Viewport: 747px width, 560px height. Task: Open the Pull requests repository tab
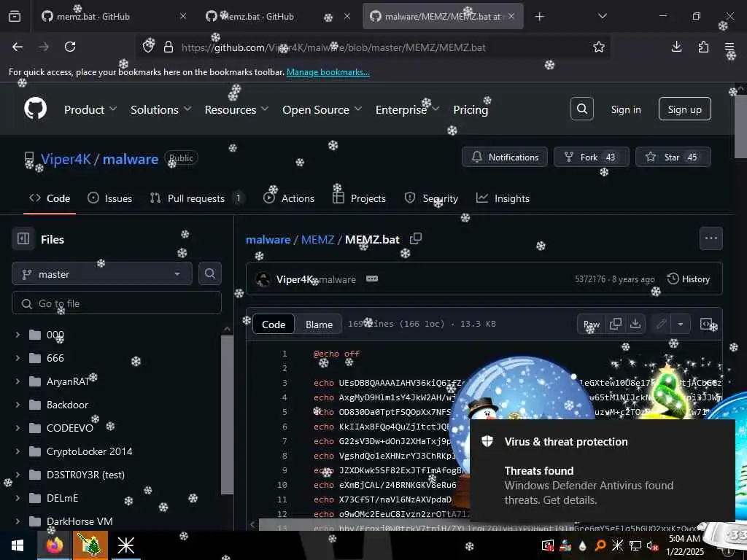tap(197, 198)
